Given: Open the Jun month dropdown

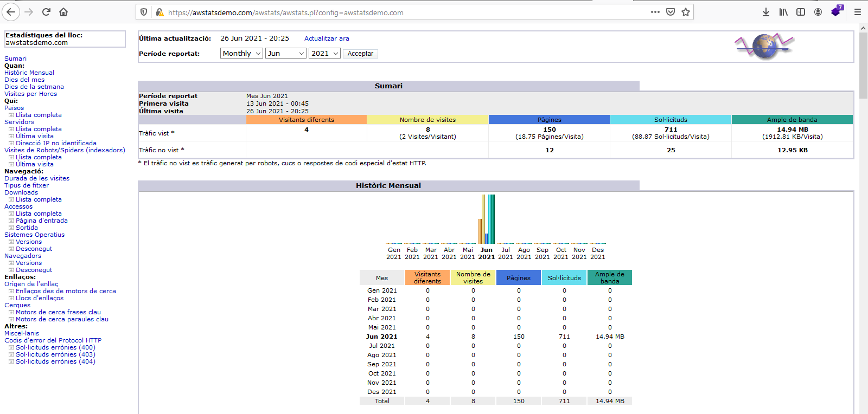Looking at the screenshot, I should 286,53.
